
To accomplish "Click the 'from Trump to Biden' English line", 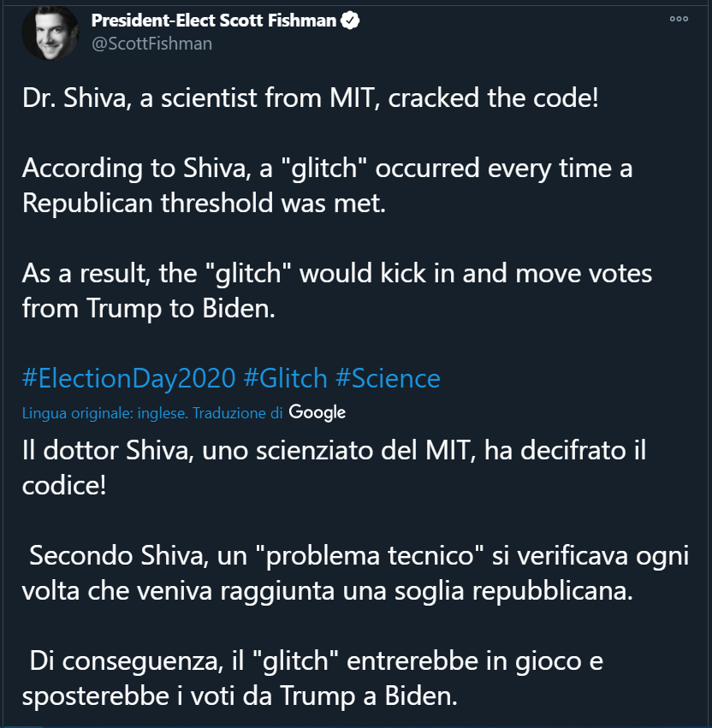I will 149,308.
